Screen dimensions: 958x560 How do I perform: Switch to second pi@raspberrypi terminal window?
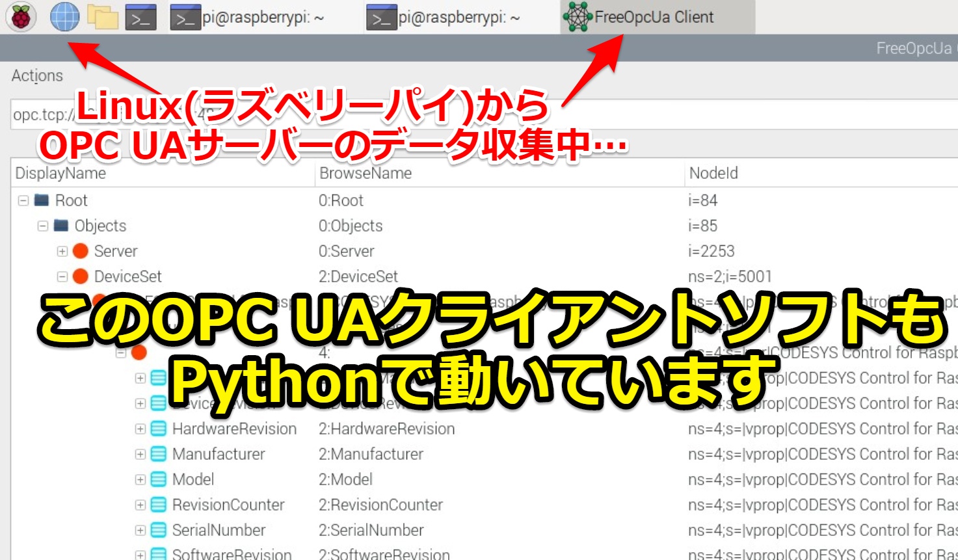pyautogui.click(x=459, y=18)
